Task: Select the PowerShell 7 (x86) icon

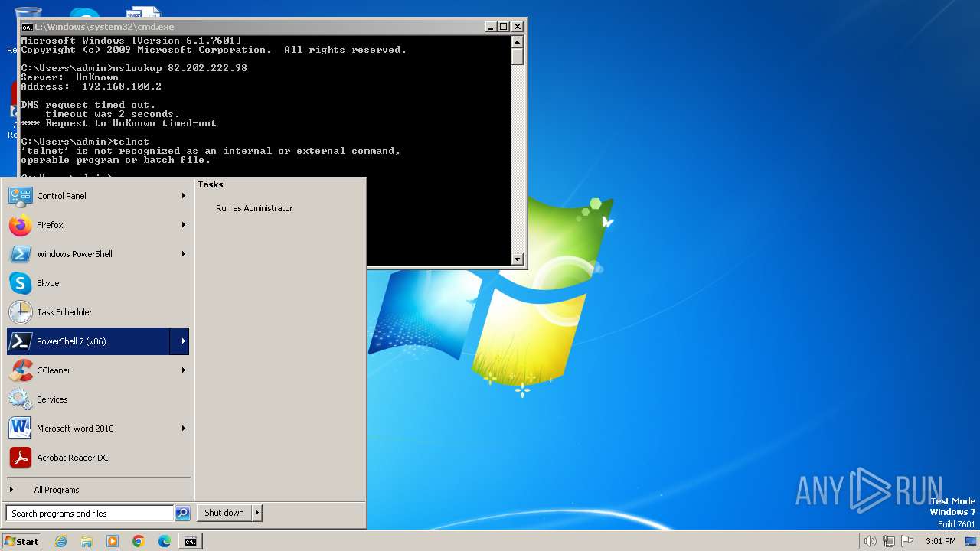Action: coord(20,341)
